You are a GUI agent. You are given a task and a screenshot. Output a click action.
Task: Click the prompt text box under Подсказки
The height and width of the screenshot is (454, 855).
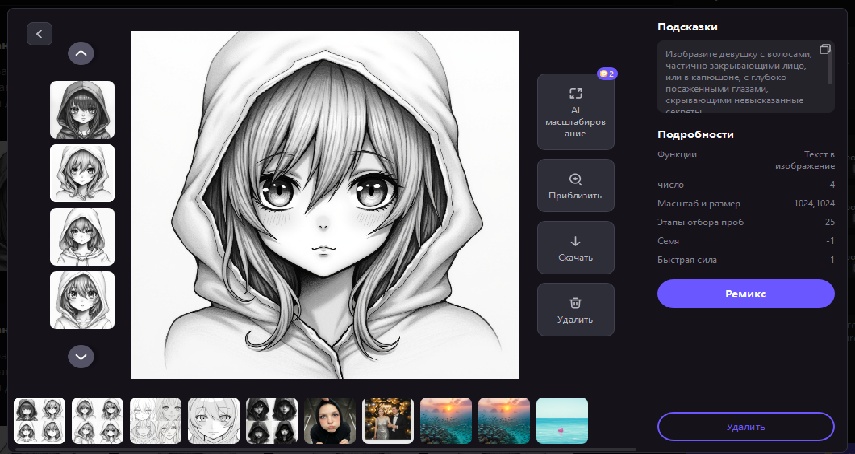738,77
